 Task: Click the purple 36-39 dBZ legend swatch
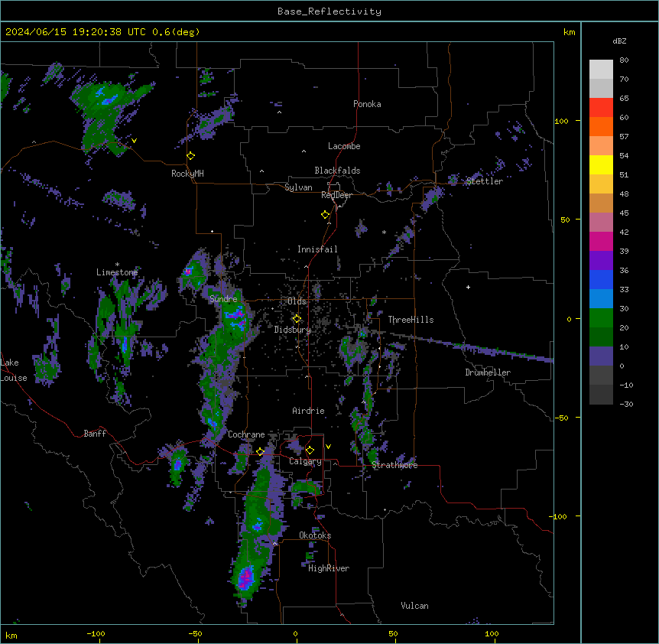pyautogui.click(x=601, y=261)
